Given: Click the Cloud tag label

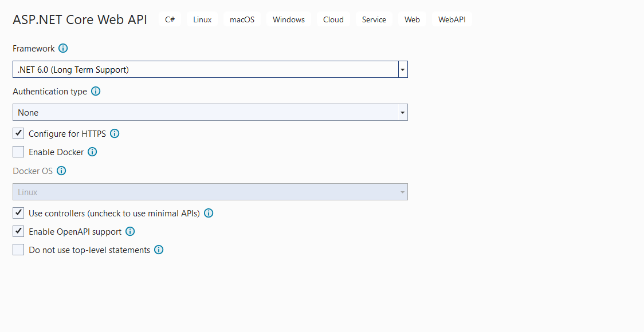Looking at the screenshot, I should [x=333, y=19].
